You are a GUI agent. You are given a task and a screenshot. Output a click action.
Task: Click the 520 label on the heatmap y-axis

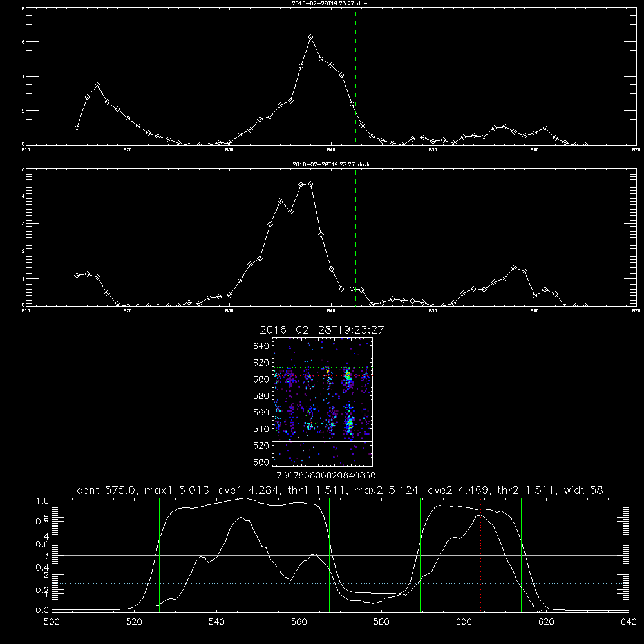[261, 446]
